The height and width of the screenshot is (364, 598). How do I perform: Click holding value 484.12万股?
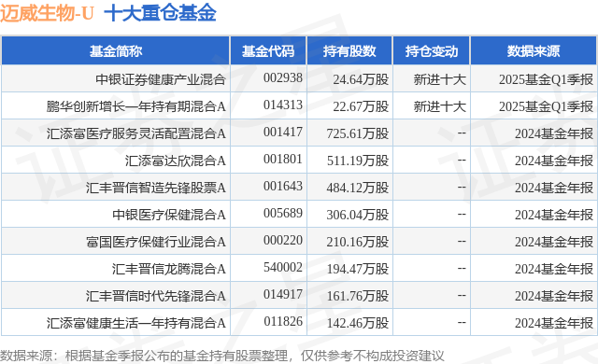[358, 188]
